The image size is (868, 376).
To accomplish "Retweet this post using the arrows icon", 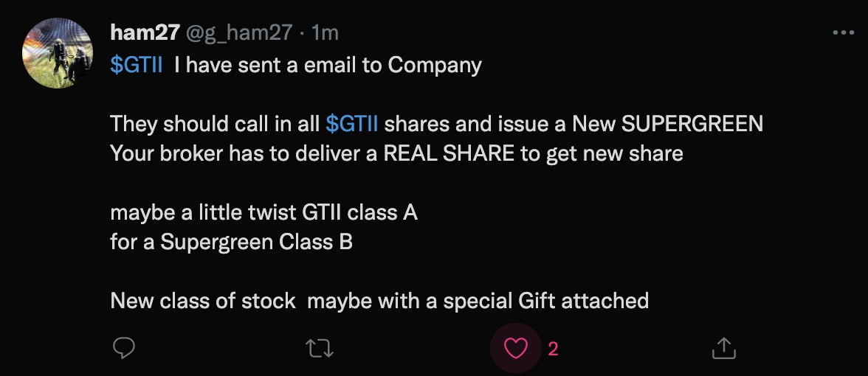I will click(x=320, y=348).
